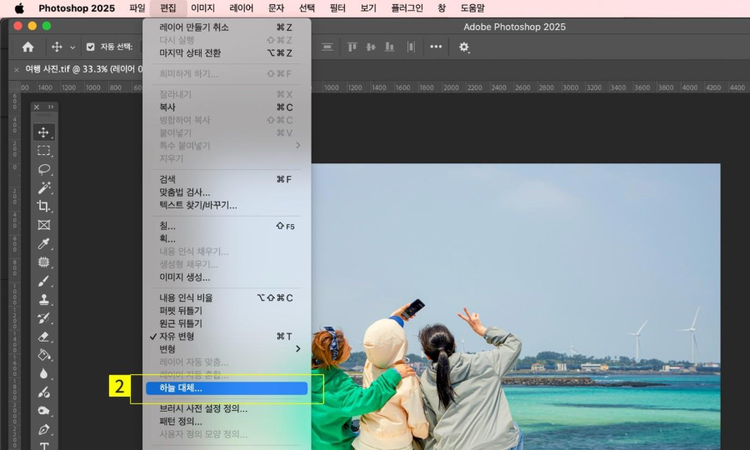The height and width of the screenshot is (450, 750).
Task: Click the Move tool icon in options bar
Action: pyautogui.click(x=57, y=47)
